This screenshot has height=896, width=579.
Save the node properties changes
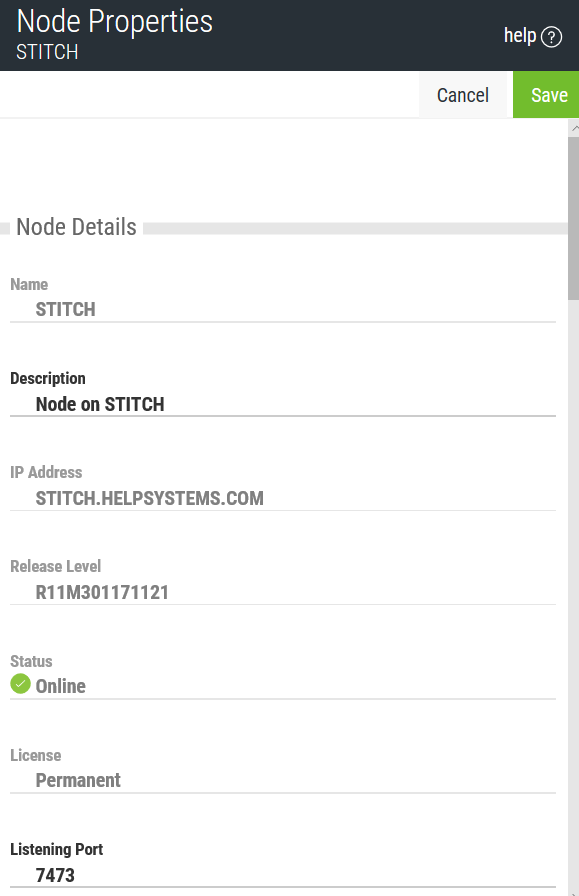click(x=548, y=94)
